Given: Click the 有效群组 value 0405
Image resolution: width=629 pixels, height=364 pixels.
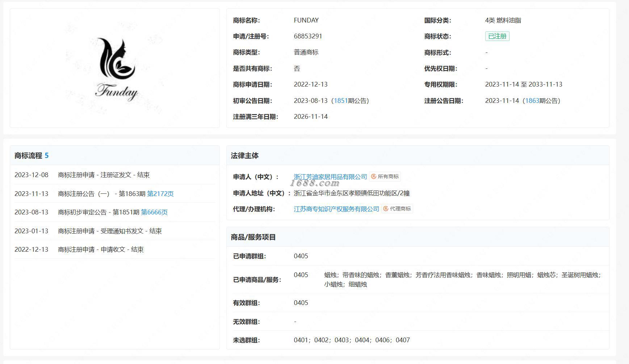Looking at the screenshot, I should click(301, 303).
